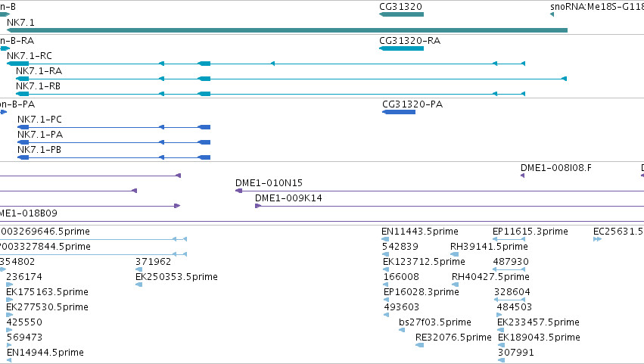Click the EK250353.5prime EST label
This screenshot has height=364, width=644.
tap(176, 277)
